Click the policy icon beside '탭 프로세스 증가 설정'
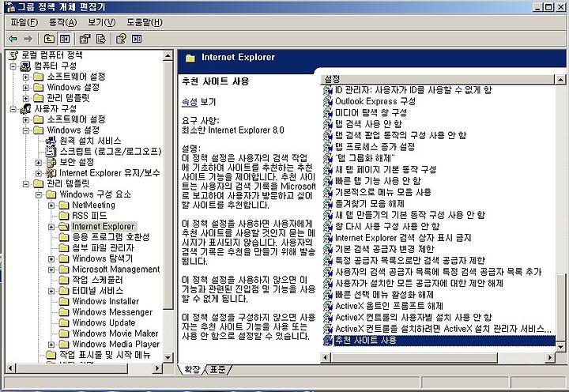Viewport: 569px width, 392px height. [x=328, y=147]
